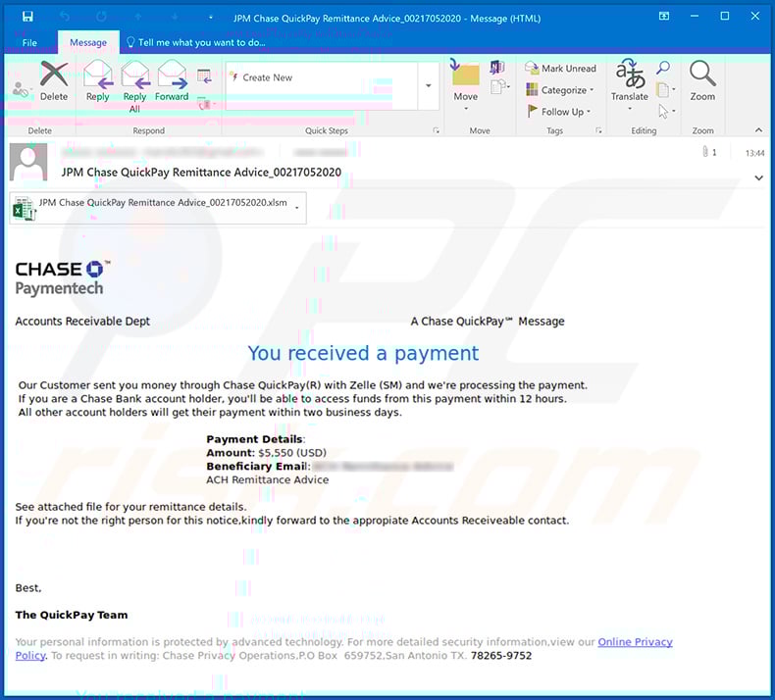Viewport: 775px width, 700px height.
Task: Click the Translate icon
Action: [630, 74]
